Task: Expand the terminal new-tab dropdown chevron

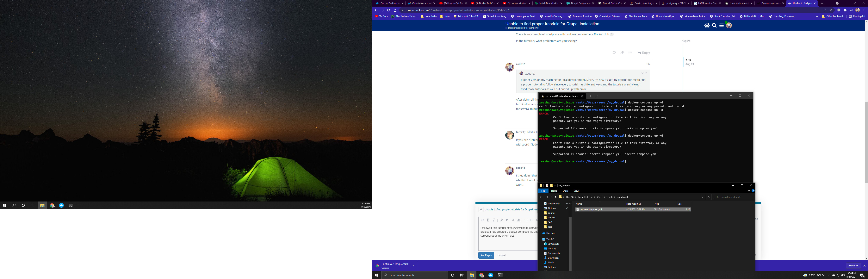Action: [x=597, y=96]
